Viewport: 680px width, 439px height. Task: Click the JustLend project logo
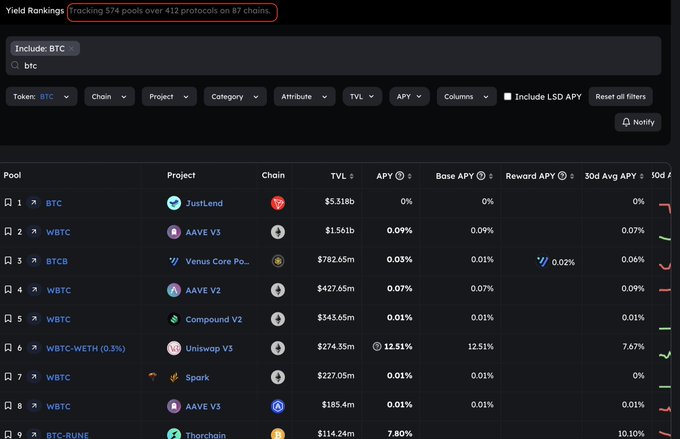(x=174, y=203)
